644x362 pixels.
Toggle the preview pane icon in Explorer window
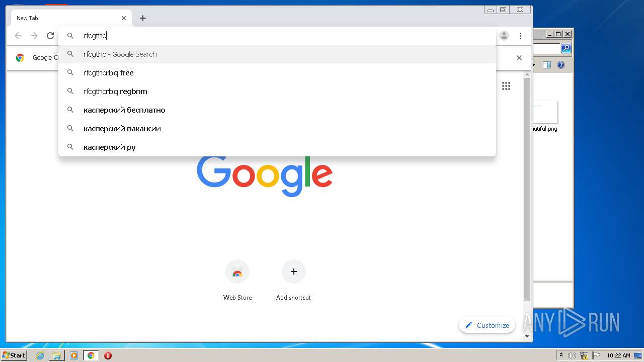[547, 65]
